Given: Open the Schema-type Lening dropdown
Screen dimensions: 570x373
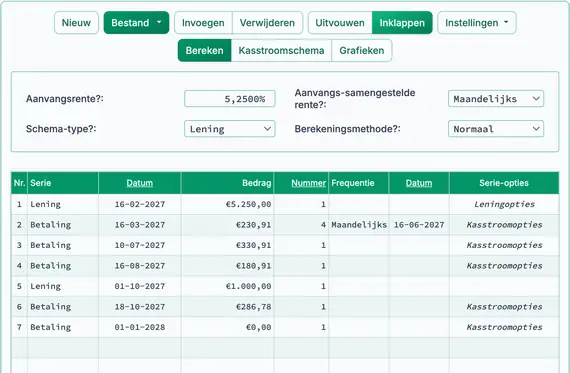Looking at the screenshot, I should click(230, 129).
